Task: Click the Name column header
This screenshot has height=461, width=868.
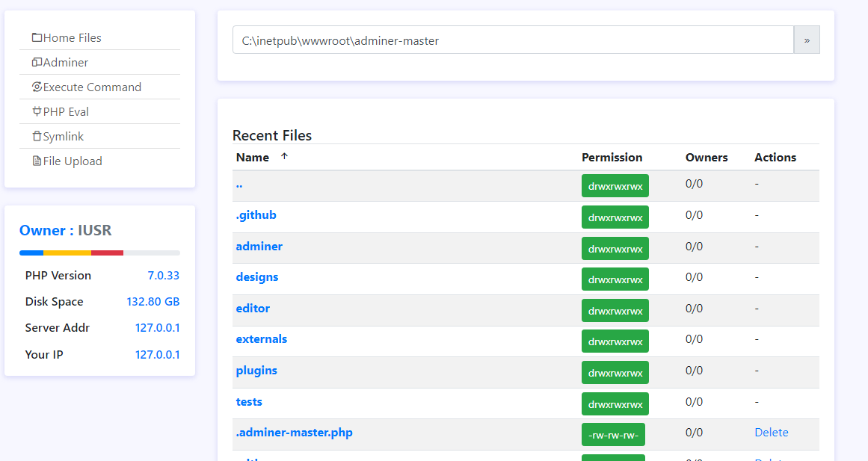Action: coord(253,157)
